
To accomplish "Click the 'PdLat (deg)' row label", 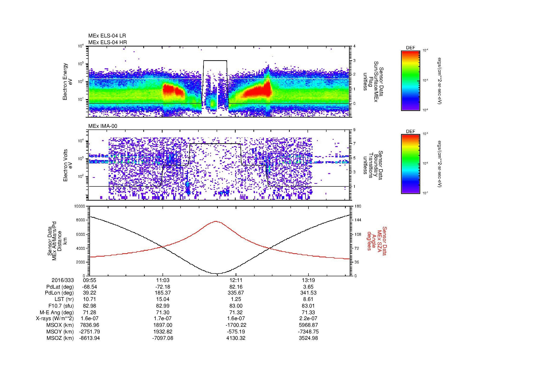I will pos(60,287).
